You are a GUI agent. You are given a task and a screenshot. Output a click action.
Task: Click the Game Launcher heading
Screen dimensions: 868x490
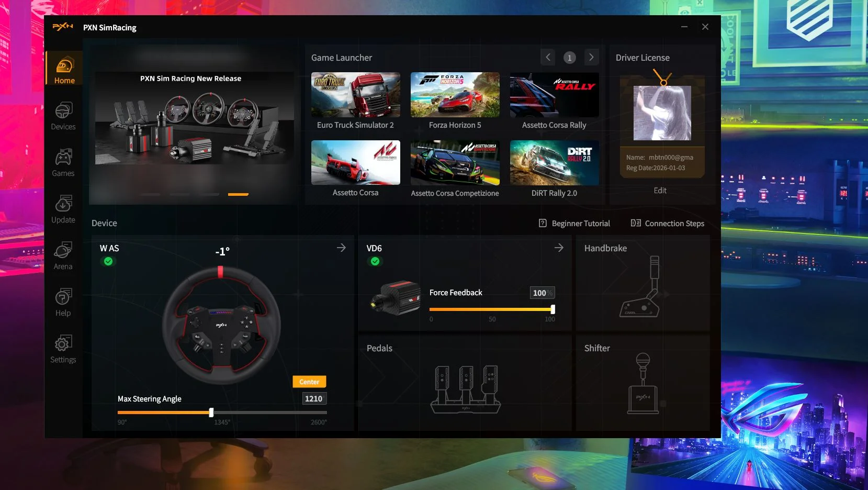tap(342, 58)
